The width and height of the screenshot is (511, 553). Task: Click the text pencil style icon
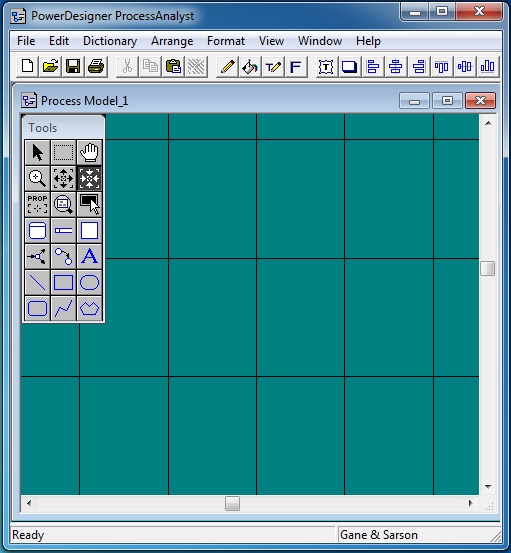(273, 66)
